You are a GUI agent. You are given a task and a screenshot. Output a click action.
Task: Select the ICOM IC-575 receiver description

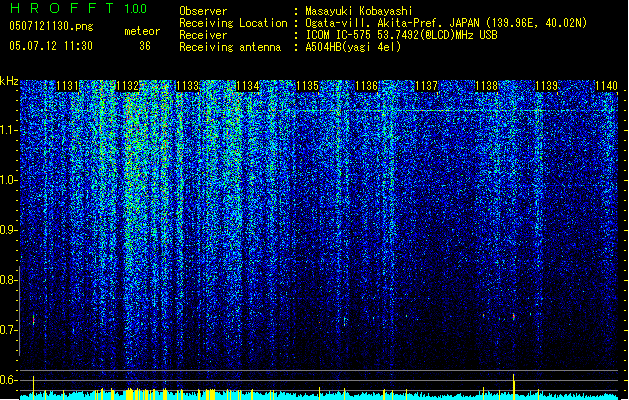[401, 35]
